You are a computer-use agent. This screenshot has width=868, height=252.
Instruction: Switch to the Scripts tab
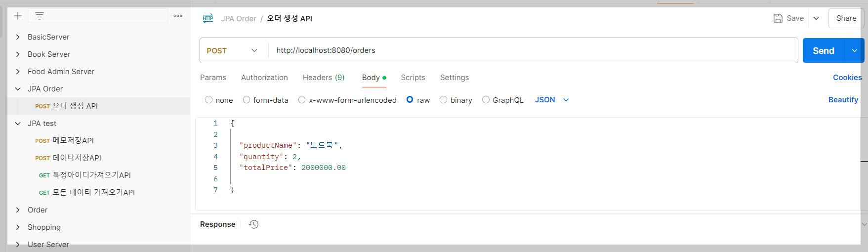click(x=413, y=78)
